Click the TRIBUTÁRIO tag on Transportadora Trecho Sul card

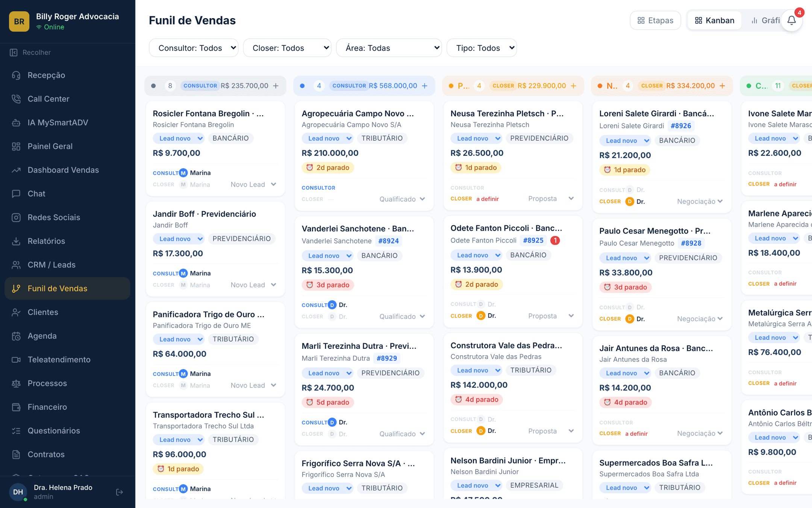(233, 440)
